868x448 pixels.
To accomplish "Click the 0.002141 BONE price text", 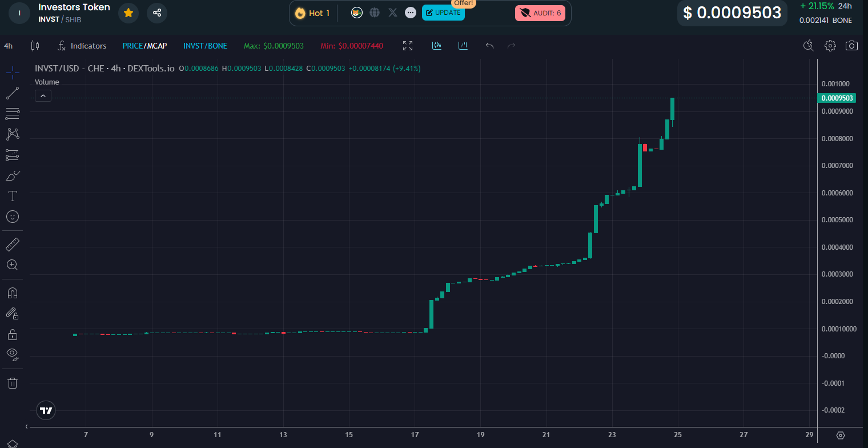I will 826,21.
